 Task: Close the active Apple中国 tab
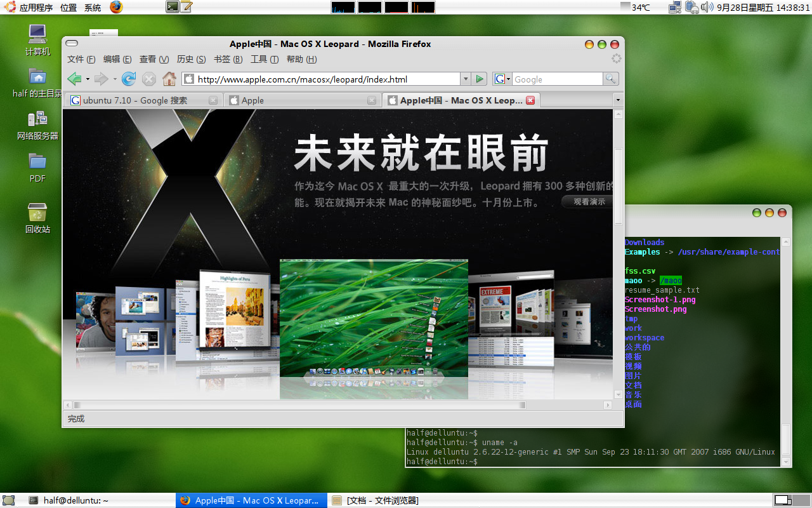(530, 100)
